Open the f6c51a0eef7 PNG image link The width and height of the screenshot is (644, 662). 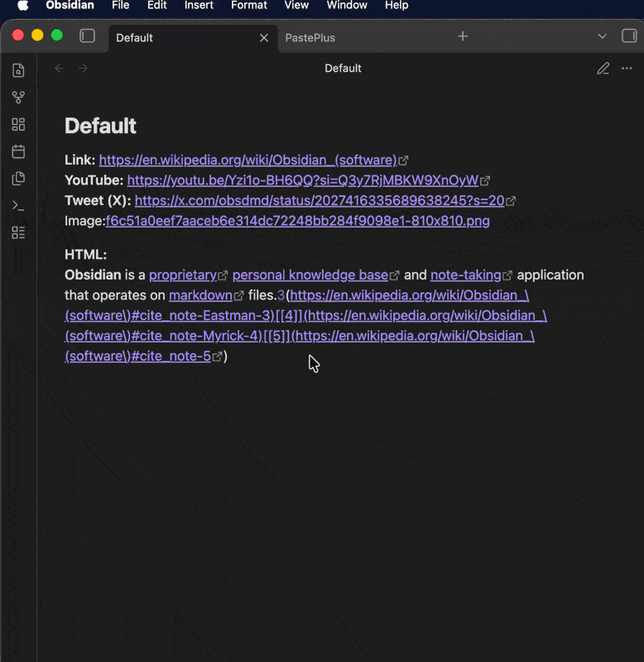point(298,221)
